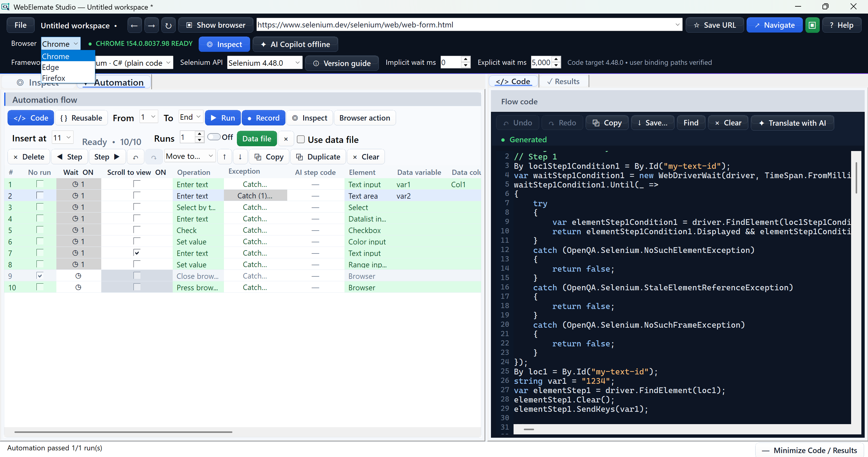Increase the Explicit wait ms spinner
The width and height of the screenshot is (868, 457).
coord(556,59)
